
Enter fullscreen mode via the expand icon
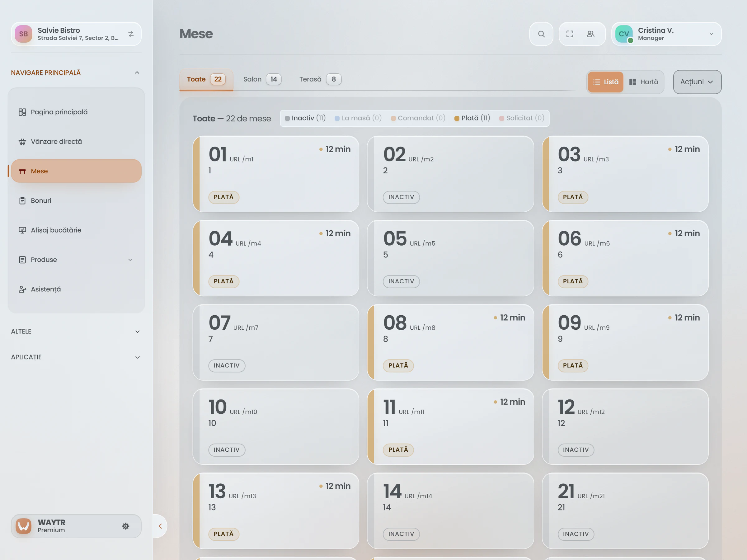click(570, 34)
